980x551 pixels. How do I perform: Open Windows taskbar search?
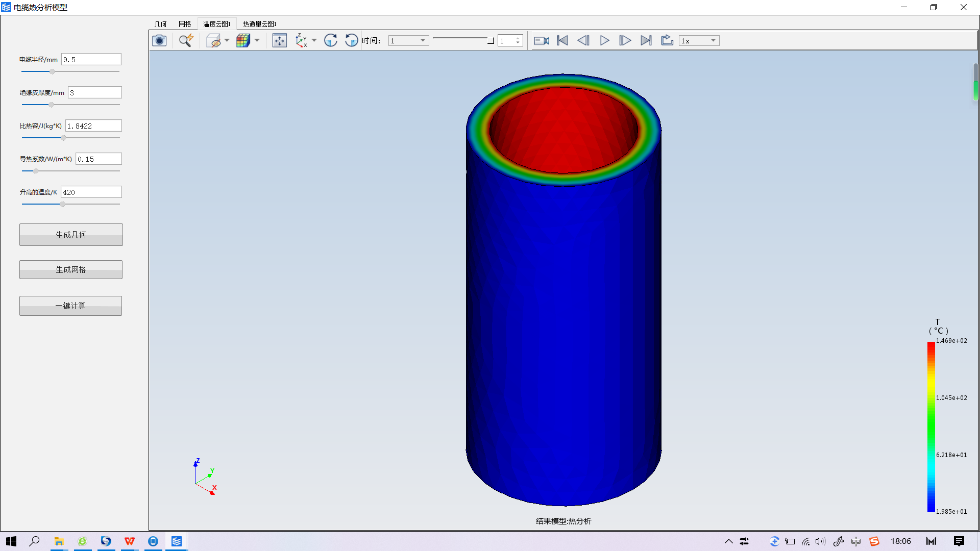pos(34,541)
